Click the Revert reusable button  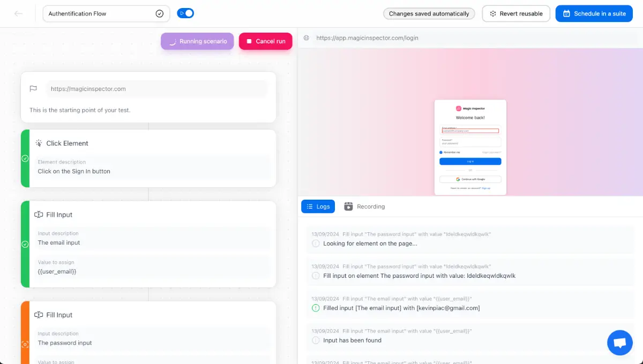point(516,13)
